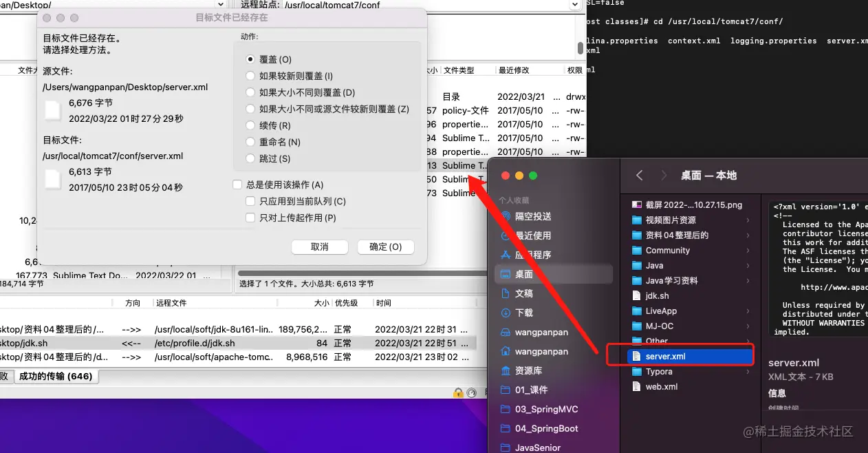Expand 资料 04 整理后的 folder chevron
868x453 pixels.
tap(748, 235)
